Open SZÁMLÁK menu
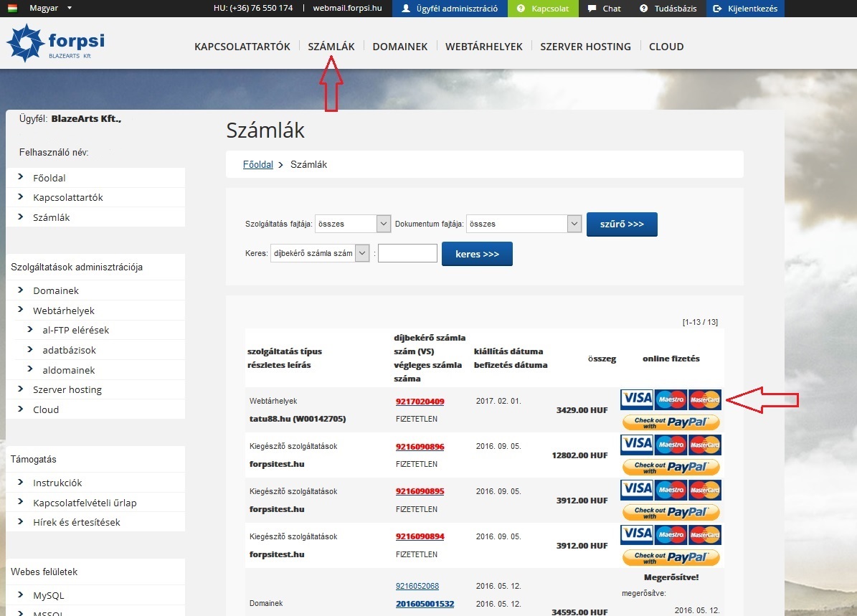 pyautogui.click(x=331, y=47)
